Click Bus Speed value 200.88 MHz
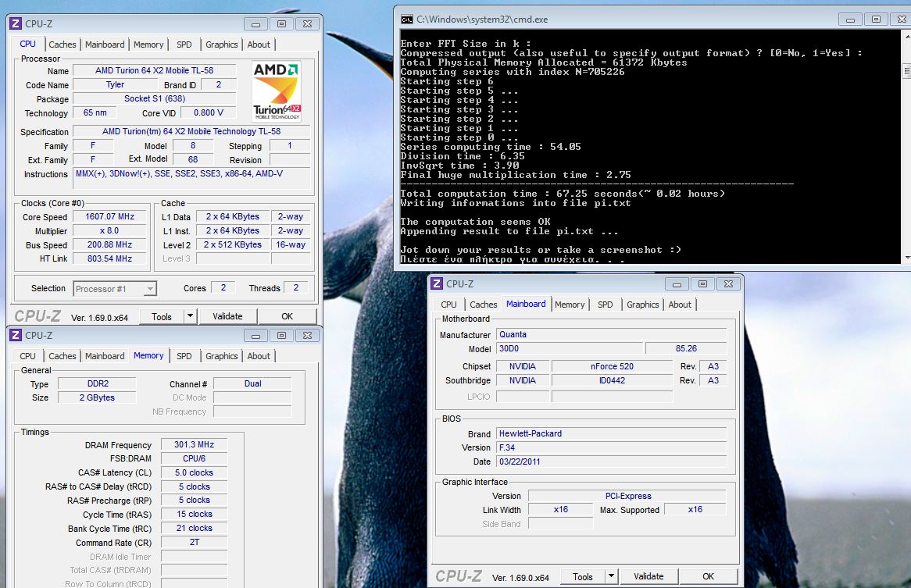Image resolution: width=911 pixels, height=588 pixels. (x=110, y=245)
